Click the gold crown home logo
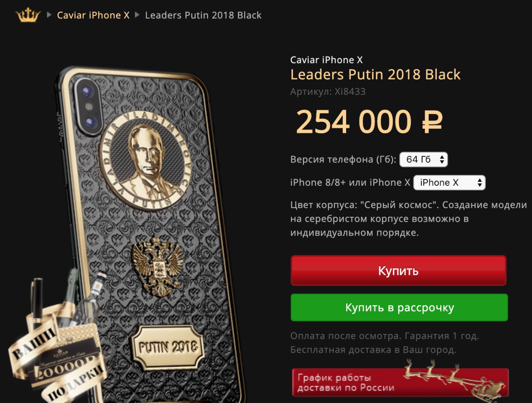532x403 pixels. coord(28,15)
